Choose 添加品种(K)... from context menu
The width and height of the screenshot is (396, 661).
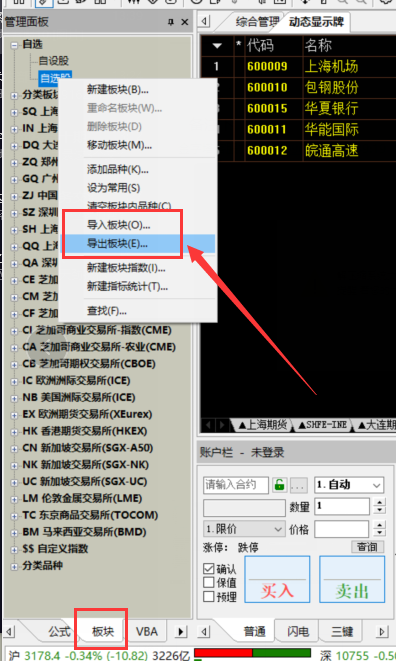coord(118,169)
